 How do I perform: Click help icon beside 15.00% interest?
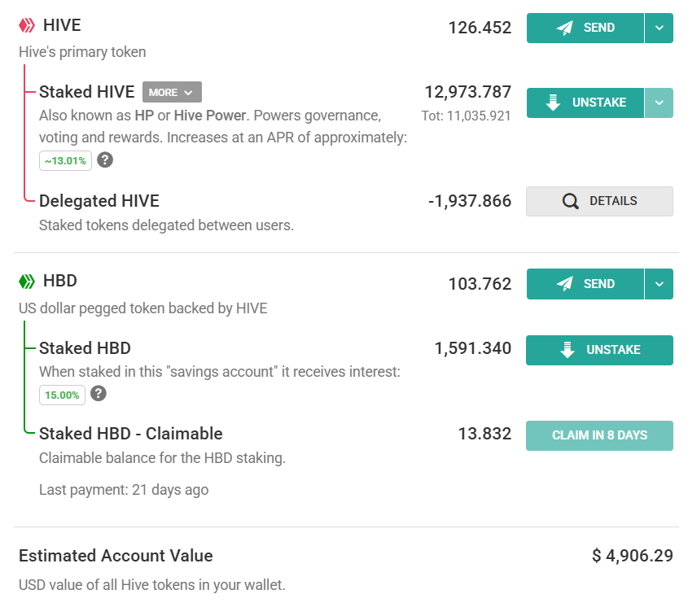[98, 394]
